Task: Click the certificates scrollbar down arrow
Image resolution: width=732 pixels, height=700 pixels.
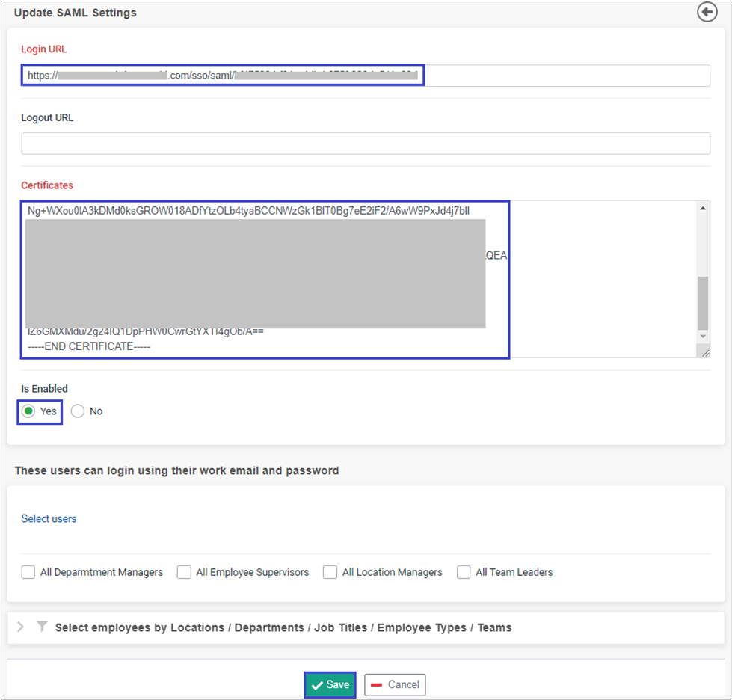Action: pyautogui.click(x=703, y=337)
